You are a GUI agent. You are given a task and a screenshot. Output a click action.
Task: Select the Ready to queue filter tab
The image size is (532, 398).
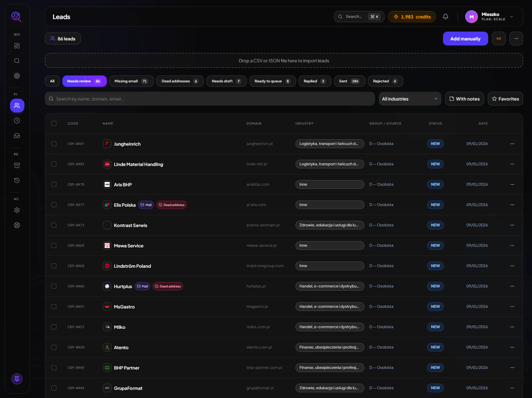pyautogui.click(x=273, y=81)
